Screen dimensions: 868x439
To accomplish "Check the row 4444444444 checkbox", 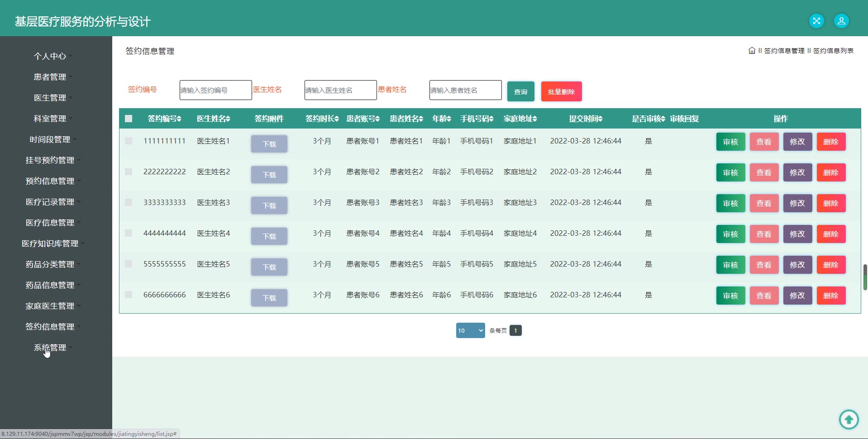I will tap(129, 233).
